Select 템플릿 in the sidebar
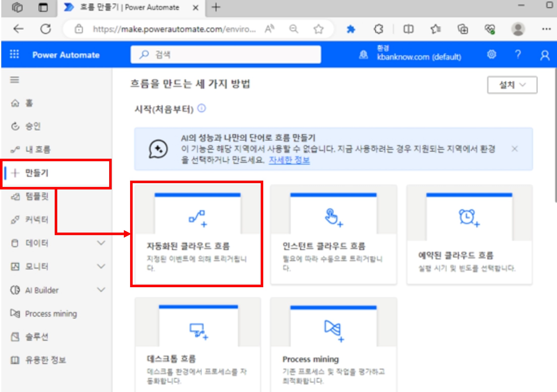Viewport: 557px width, 392px height. click(37, 197)
